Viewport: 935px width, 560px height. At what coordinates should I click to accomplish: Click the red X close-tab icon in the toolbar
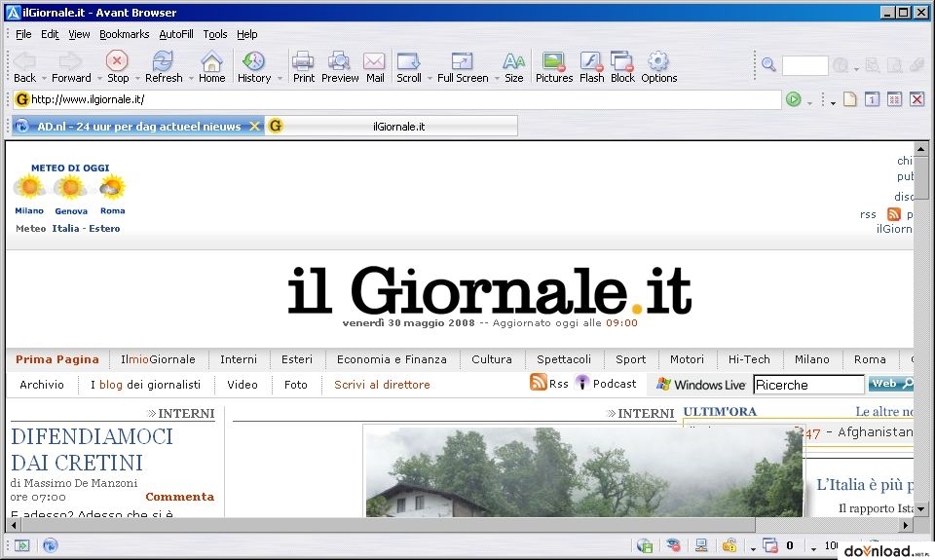click(917, 99)
